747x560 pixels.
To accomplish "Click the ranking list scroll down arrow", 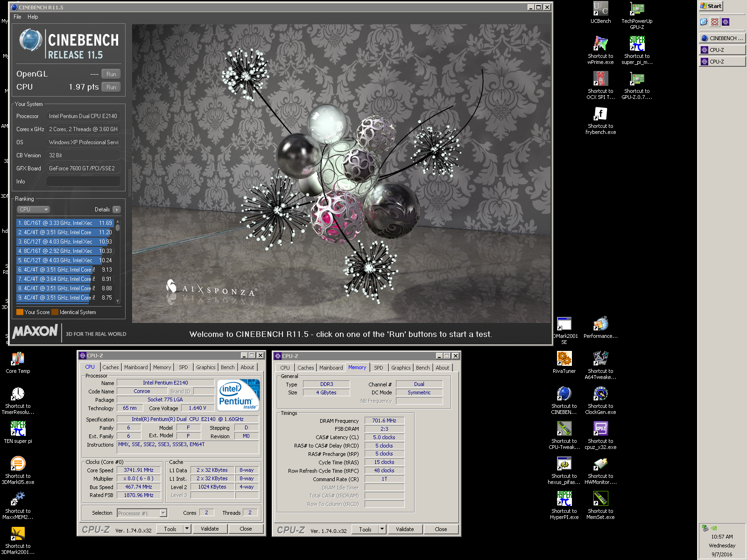I will pos(118,301).
